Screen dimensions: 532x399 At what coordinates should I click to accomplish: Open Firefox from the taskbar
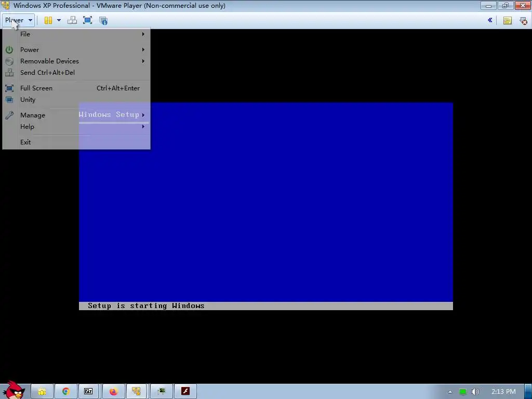113,392
